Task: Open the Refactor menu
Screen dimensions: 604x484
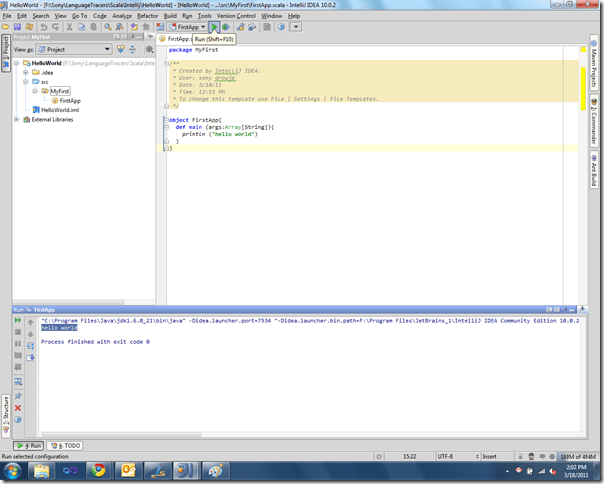Action: tap(147, 16)
